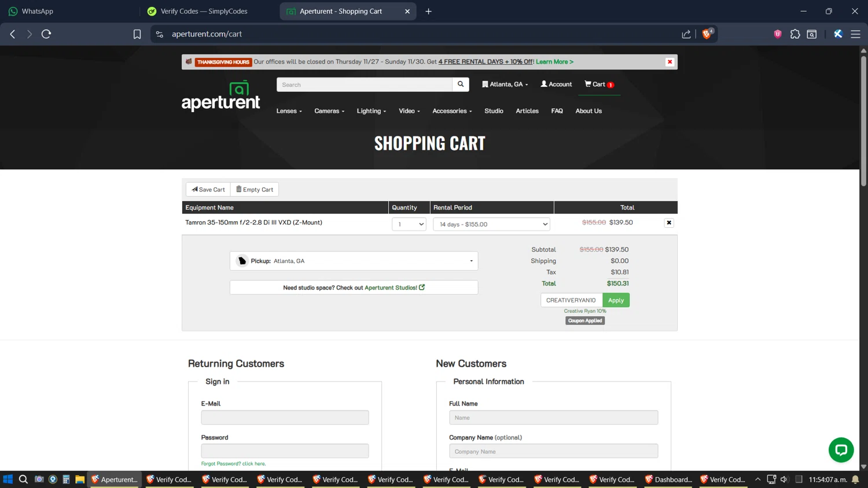Reload the current page
Viewport: 868px width, 488px height.
46,34
